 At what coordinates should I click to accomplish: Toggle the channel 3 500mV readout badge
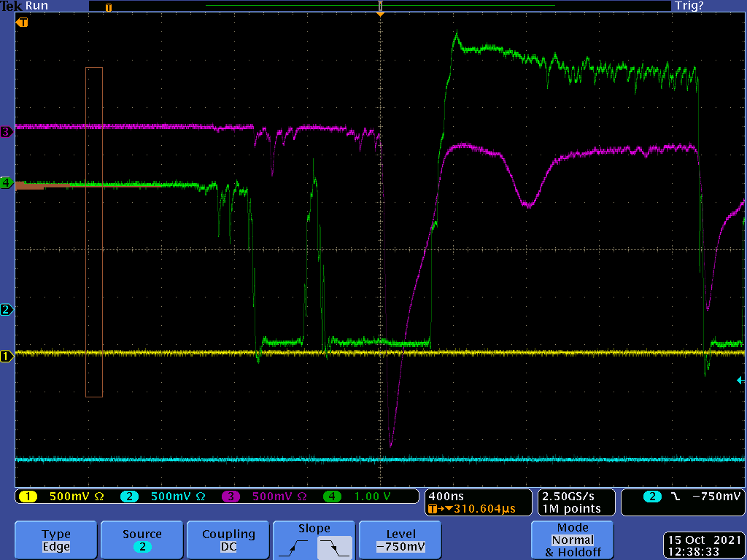[x=264, y=497]
